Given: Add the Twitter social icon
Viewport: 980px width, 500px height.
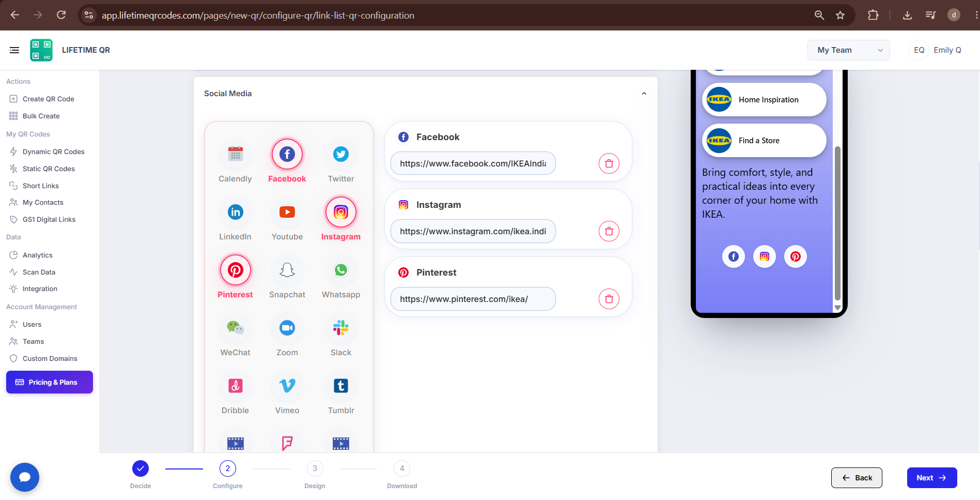Looking at the screenshot, I should (x=341, y=154).
